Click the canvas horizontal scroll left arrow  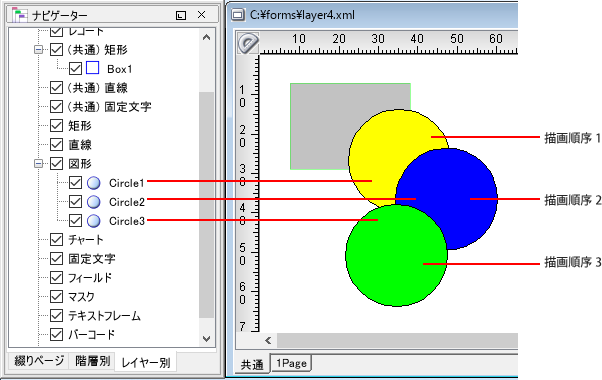[268, 340]
